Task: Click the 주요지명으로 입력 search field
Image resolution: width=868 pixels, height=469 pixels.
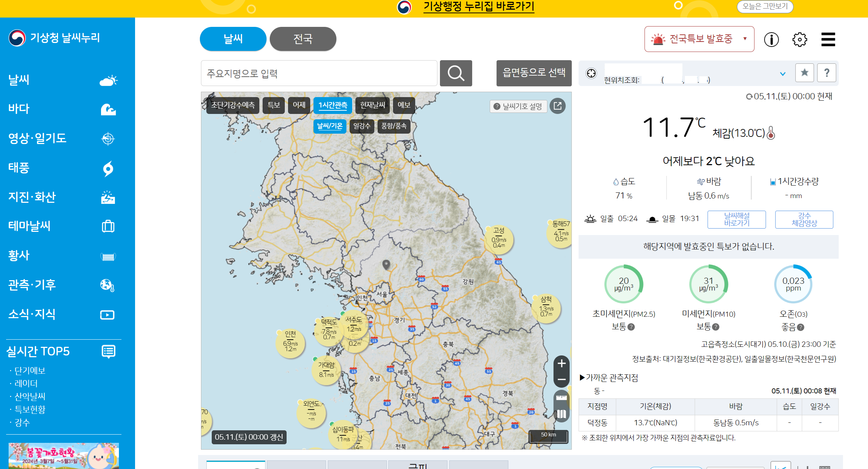Action: pos(319,73)
